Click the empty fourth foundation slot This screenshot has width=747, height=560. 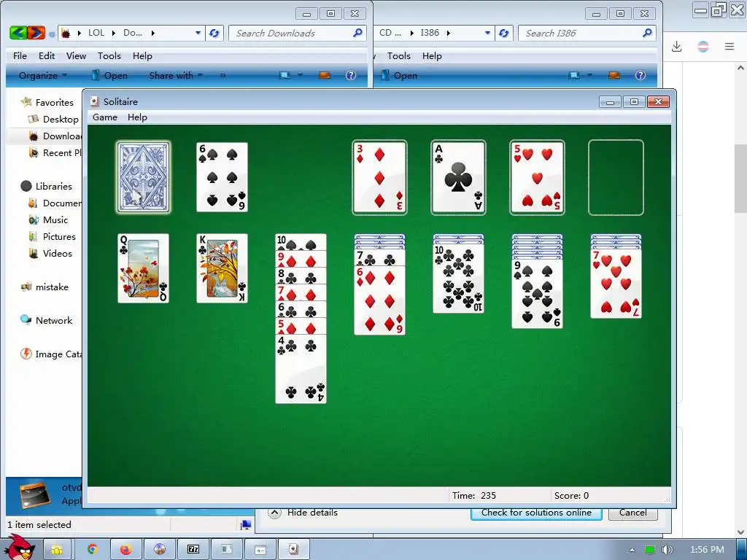[x=616, y=177]
